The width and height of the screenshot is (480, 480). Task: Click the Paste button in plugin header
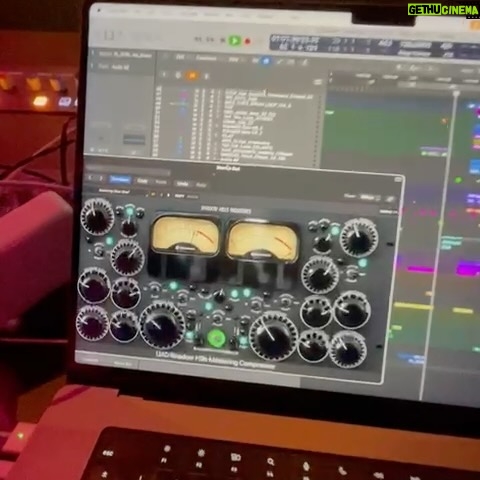(x=161, y=182)
